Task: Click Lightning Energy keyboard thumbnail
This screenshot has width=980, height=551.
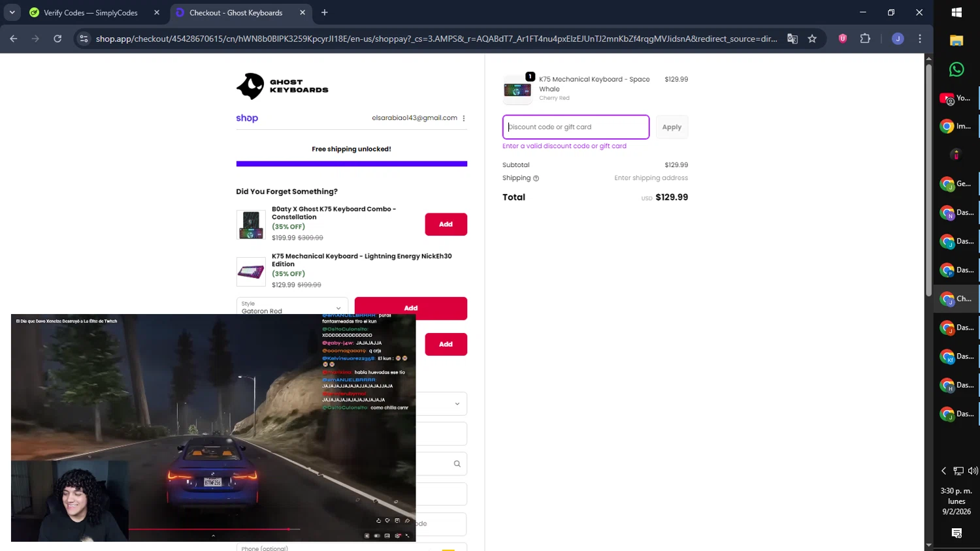Action: click(x=251, y=272)
